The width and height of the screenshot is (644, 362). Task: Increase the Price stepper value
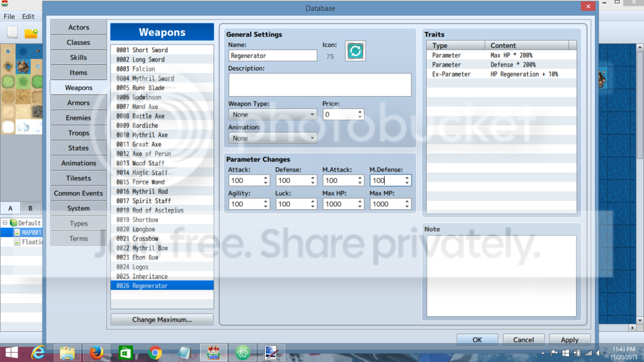[x=360, y=112]
